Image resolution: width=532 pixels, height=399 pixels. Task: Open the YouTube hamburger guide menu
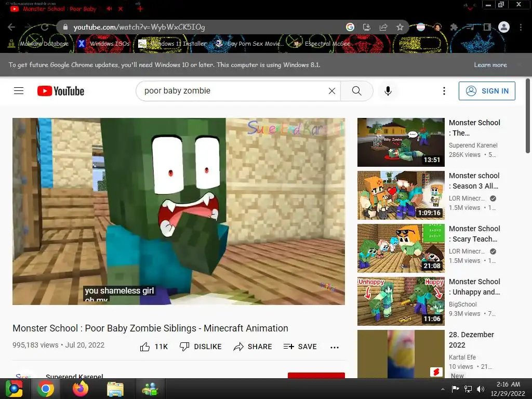19,91
